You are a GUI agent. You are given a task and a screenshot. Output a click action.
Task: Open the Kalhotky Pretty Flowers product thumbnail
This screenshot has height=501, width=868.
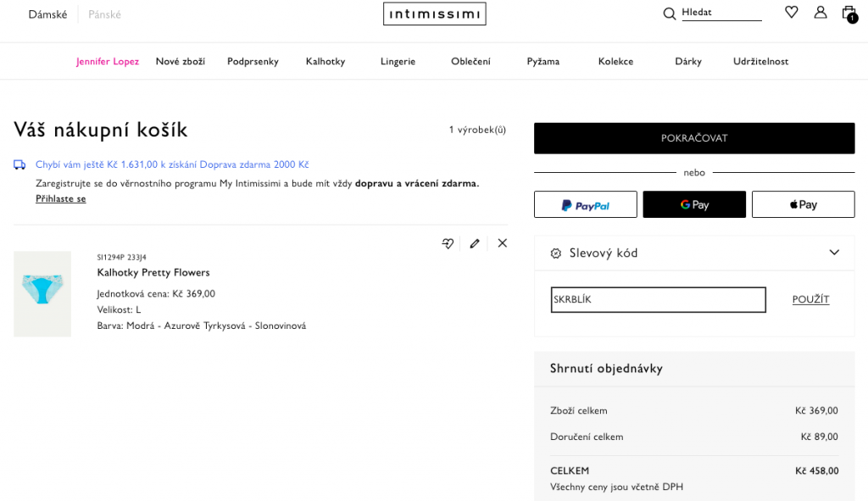click(x=42, y=294)
